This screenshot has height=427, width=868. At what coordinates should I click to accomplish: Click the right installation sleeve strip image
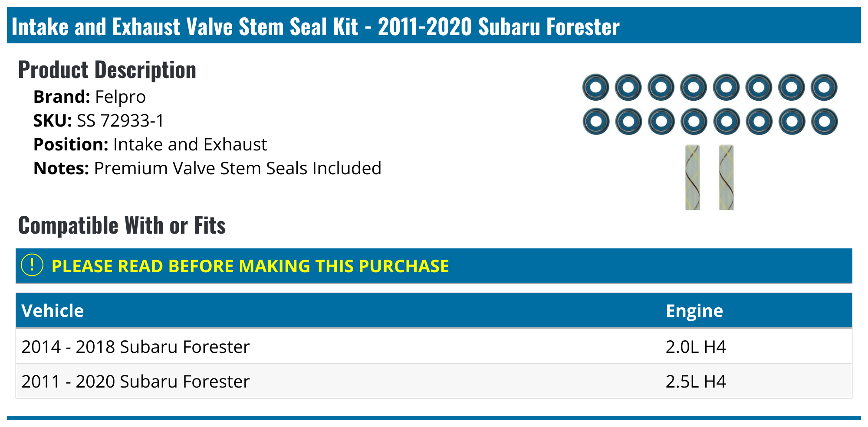[x=726, y=177]
